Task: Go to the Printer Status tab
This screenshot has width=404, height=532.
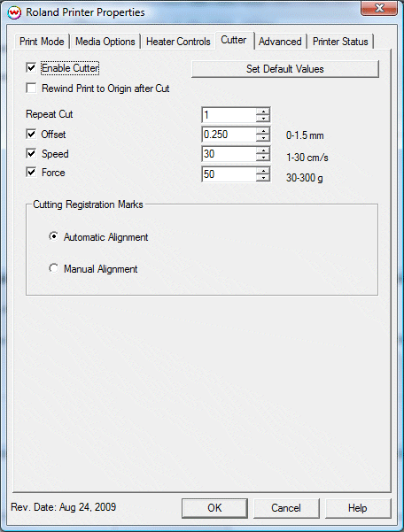Action: [340, 42]
